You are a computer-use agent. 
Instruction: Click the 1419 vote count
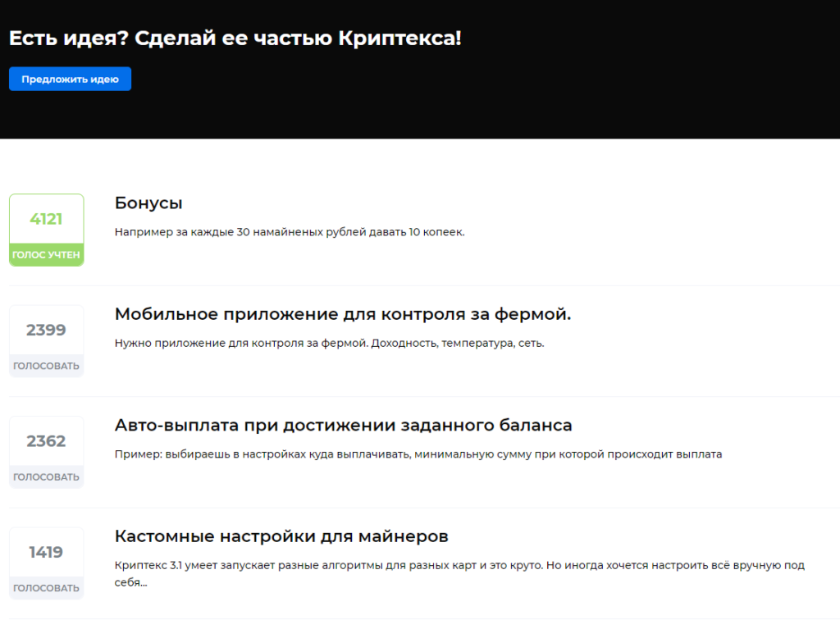[46, 553]
